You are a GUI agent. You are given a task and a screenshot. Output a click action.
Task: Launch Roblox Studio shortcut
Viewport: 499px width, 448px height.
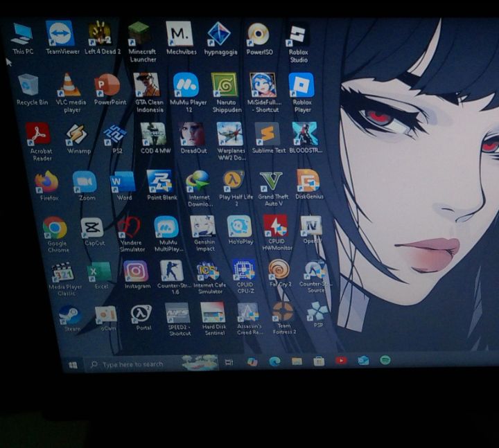pos(298,42)
